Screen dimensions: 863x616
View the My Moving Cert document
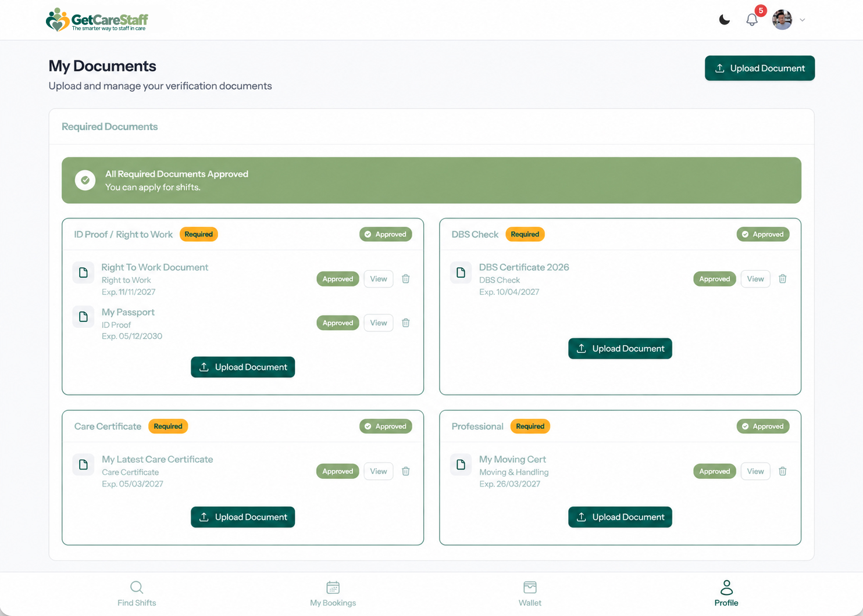[755, 471]
